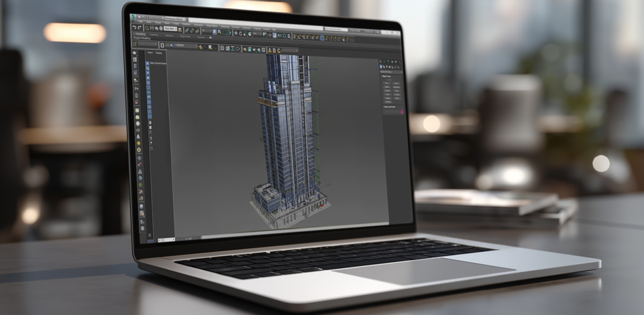The height and width of the screenshot is (315, 644).
Task: Click the letter B icon in toolbar
Action: point(274,50)
